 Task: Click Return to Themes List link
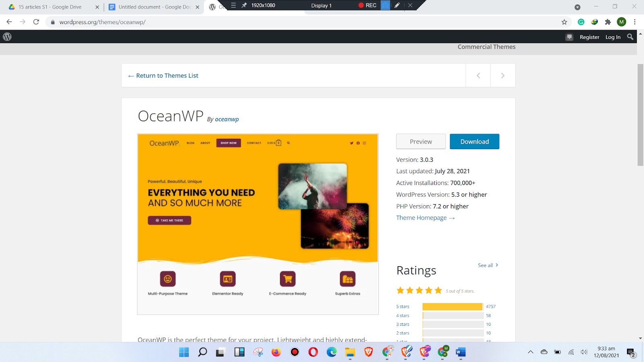(163, 76)
